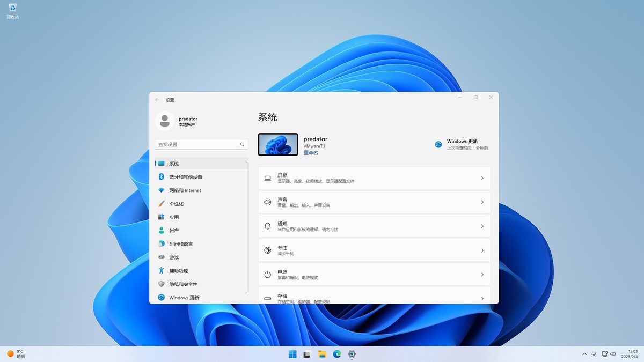Launch Microsoft Edge from the taskbar
This screenshot has width=644, height=362.
(336, 354)
